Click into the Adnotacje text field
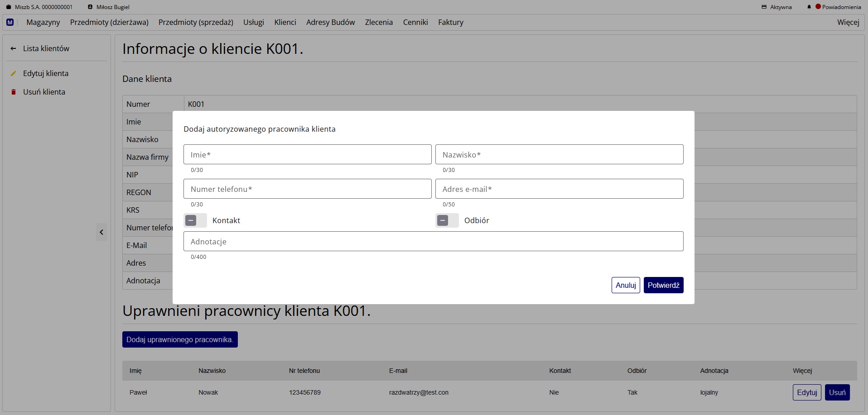The image size is (868, 415). coord(433,241)
